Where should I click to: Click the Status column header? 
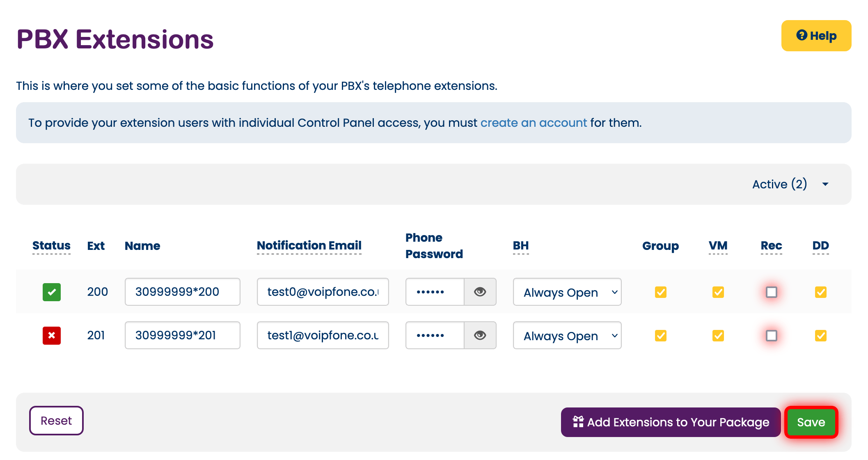coord(51,245)
